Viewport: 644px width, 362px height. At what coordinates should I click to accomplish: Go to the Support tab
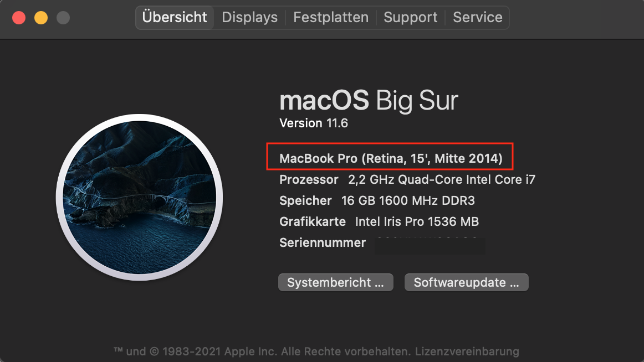[410, 17]
